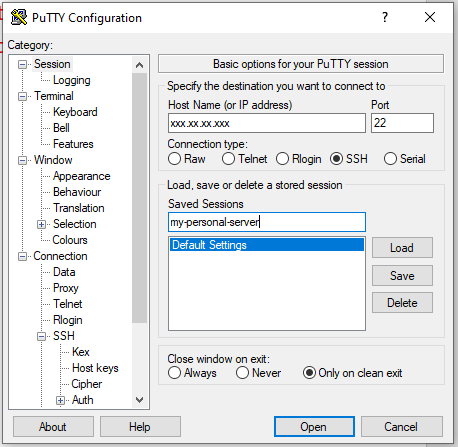458x447 pixels.
Task: Click the PuTTY icon in title bar
Action: pyautogui.click(x=19, y=17)
